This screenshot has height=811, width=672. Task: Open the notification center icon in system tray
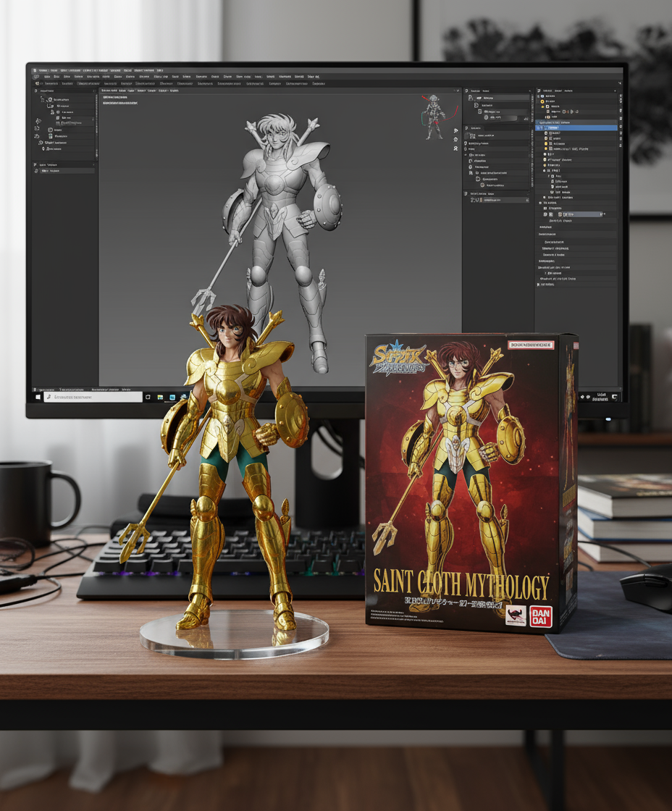(x=614, y=398)
